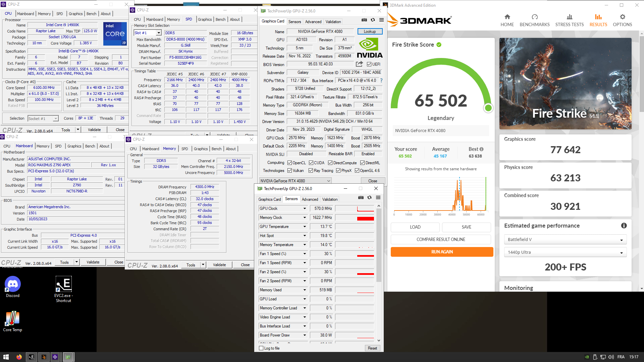Viewport: 644px width, 362px height.
Task: Open GPU Clock sensor dropdown
Action: [x=305, y=208]
